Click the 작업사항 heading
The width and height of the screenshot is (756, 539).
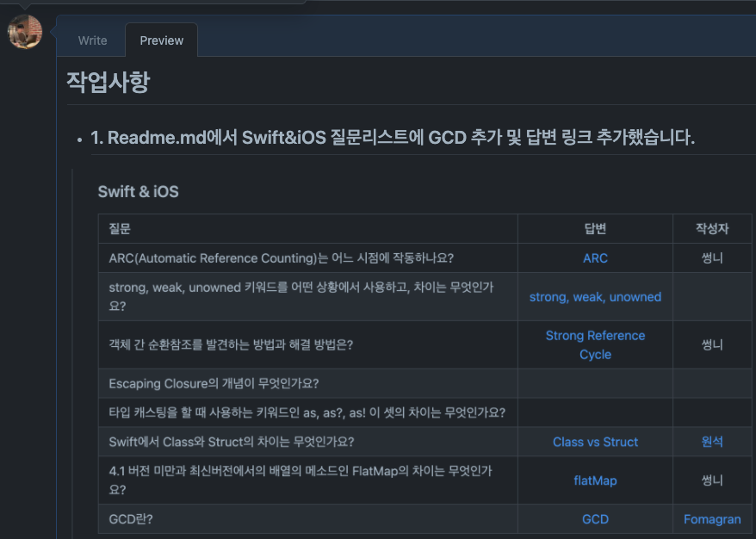tap(108, 82)
